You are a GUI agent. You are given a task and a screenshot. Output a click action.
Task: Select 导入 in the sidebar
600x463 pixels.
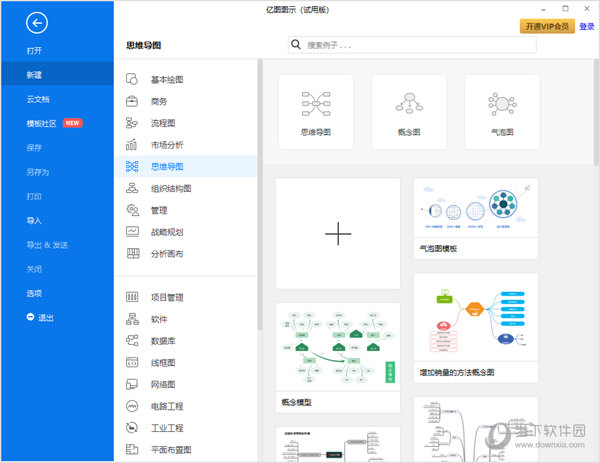(x=34, y=220)
